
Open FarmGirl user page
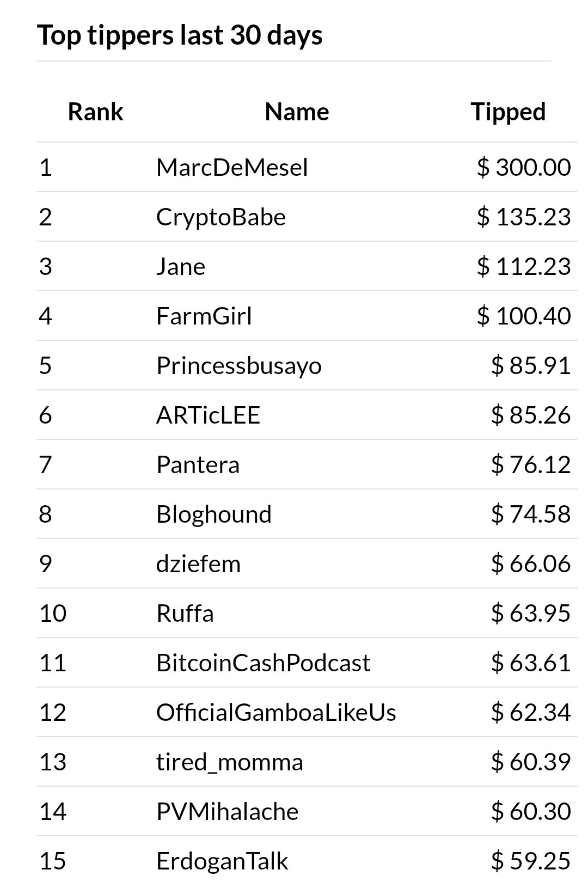[204, 316]
